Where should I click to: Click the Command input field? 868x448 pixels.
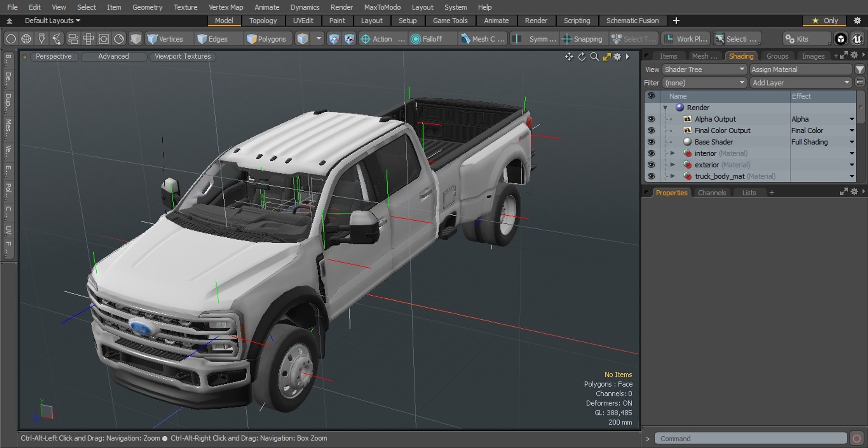tap(750, 439)
